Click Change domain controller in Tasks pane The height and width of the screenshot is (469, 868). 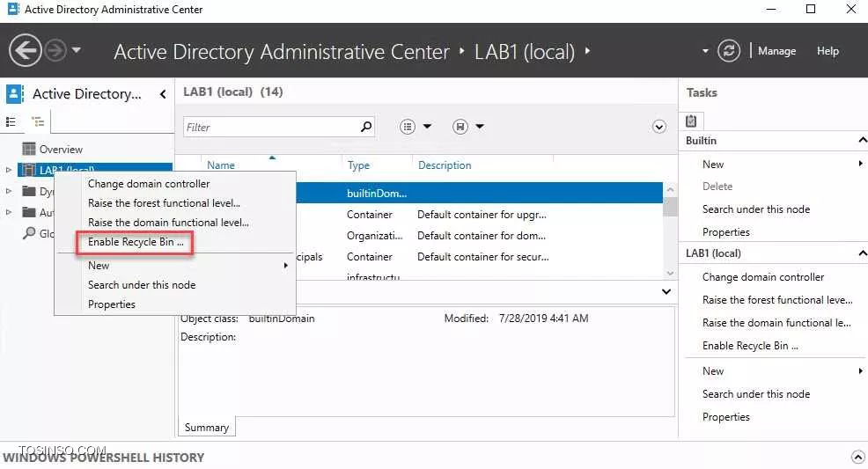click(763, 276)
